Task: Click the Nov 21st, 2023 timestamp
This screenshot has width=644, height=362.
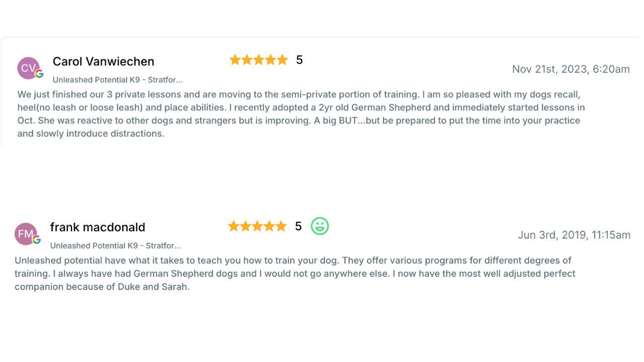Action: click(x=571, y=69)
